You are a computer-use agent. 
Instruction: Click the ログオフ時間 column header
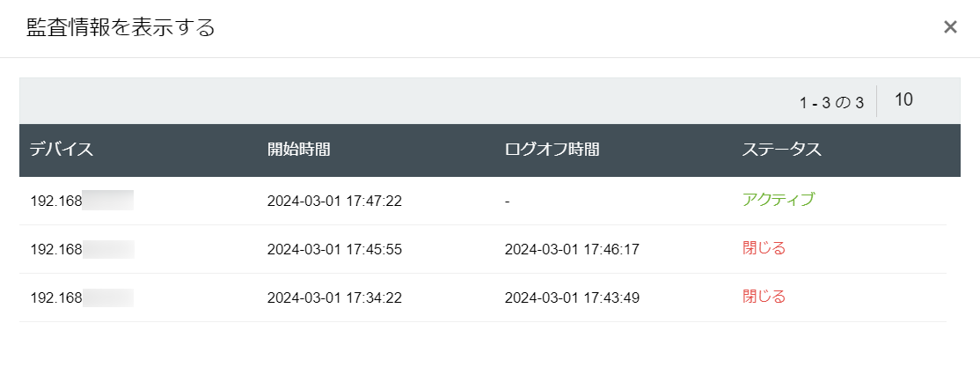point(552,150)
